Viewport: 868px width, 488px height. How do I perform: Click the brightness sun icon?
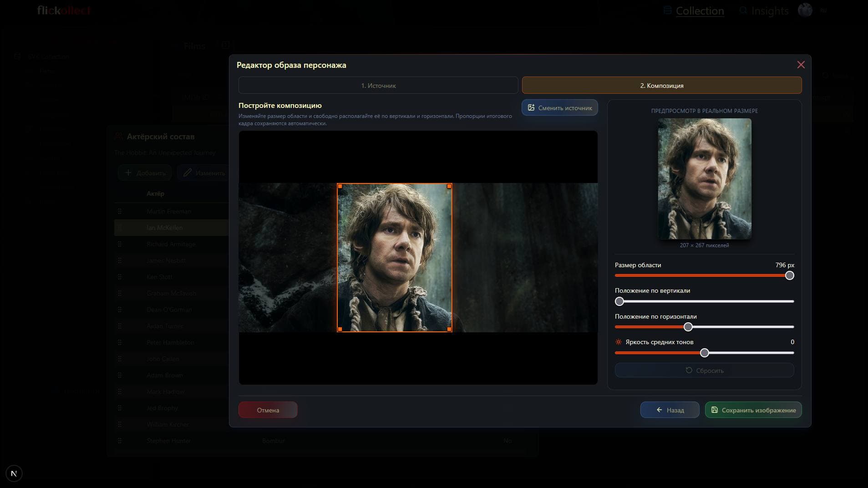(619, 342)
